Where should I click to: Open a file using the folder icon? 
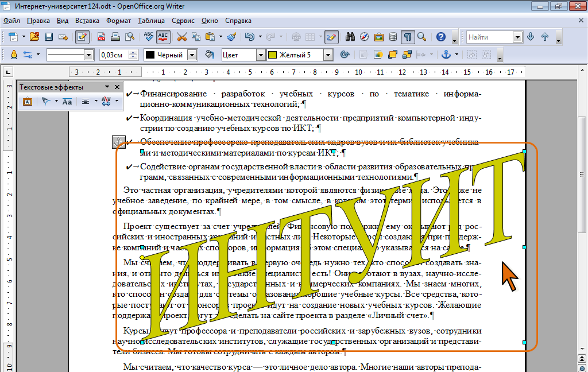pos(34,37)
